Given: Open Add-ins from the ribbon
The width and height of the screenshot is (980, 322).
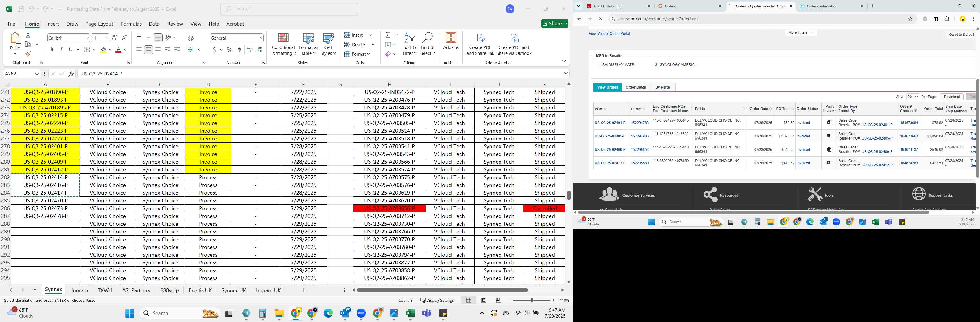Looking at the screenshot, I should pyautogui.click(x=451, y=41).
